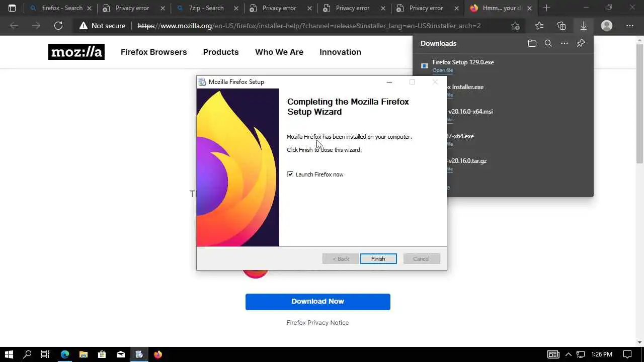Image resolution: width=644 pixels, height=362 pixels.
Task: Click the clock showing 1:26 PM
Action: [601, 354]
